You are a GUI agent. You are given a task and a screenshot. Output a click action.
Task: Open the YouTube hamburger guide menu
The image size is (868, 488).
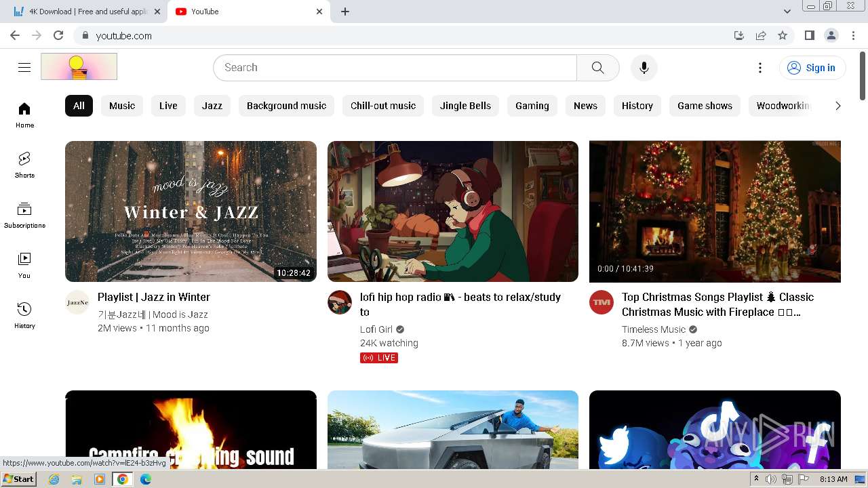coord(24,67)
